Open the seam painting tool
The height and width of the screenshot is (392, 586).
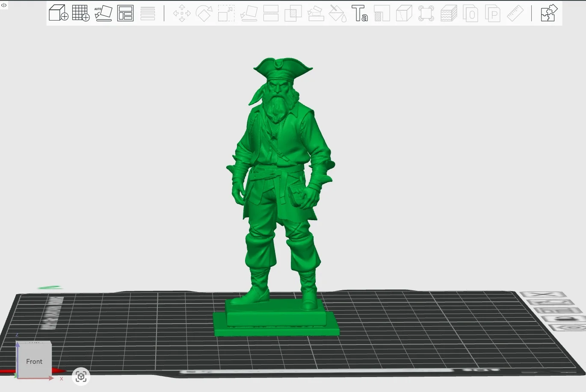point(382,13)
